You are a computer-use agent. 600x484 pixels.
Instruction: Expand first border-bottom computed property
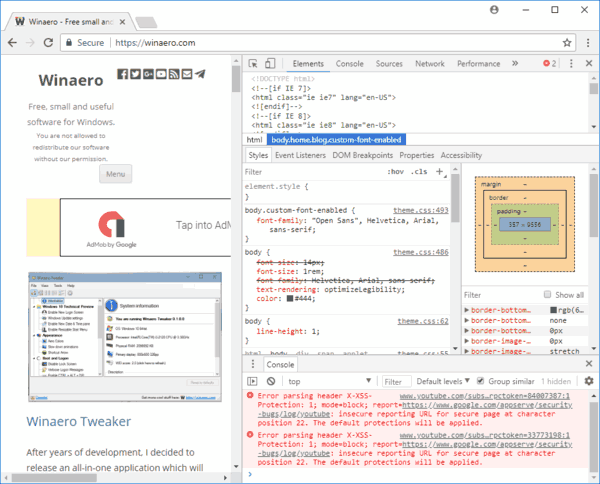click(467, 310)
